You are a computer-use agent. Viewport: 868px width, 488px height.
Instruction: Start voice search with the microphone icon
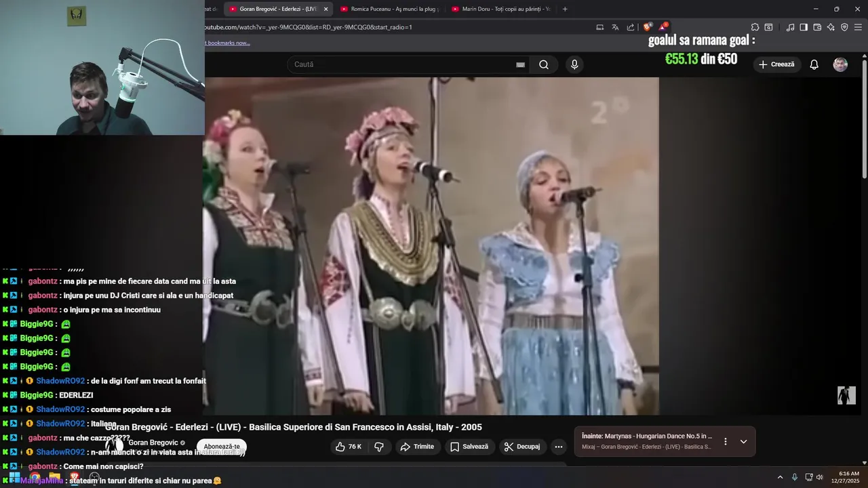(574, 64)
